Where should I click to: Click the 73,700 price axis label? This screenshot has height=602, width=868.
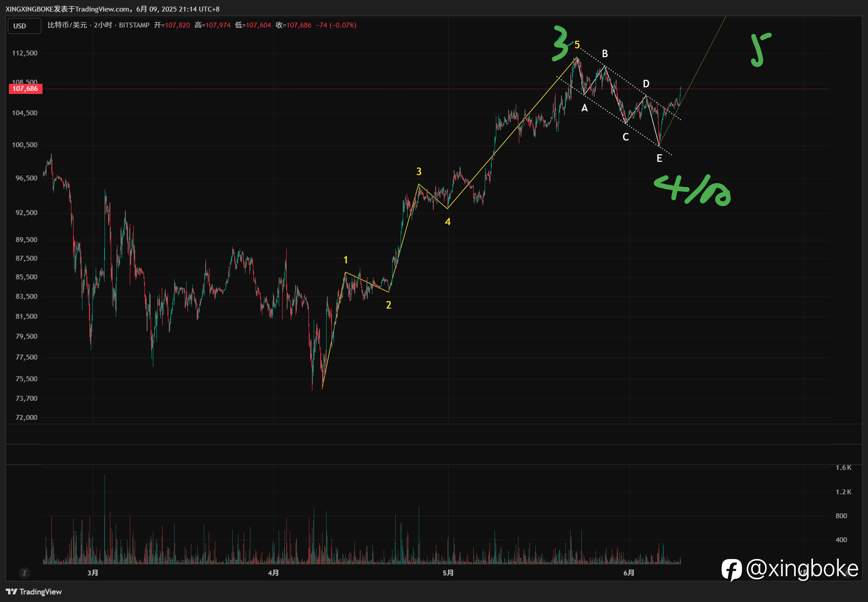coord(27,399)
